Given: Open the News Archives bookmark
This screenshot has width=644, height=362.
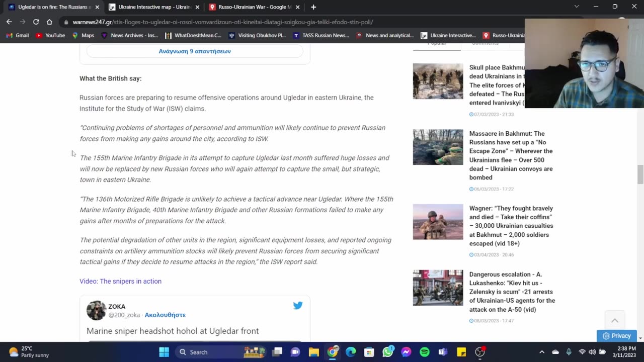Looking at the screenshot, I should [x=129, y=35].
